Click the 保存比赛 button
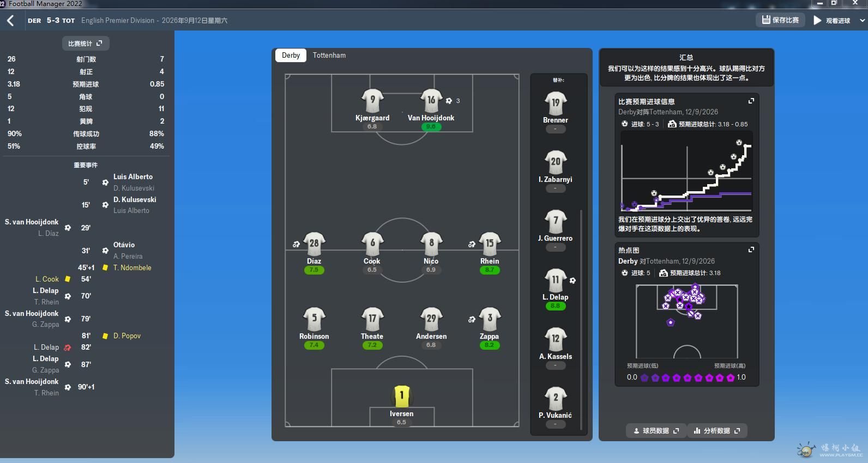The image size is (868, 463). pyautogui.click(x=780, y=20)
